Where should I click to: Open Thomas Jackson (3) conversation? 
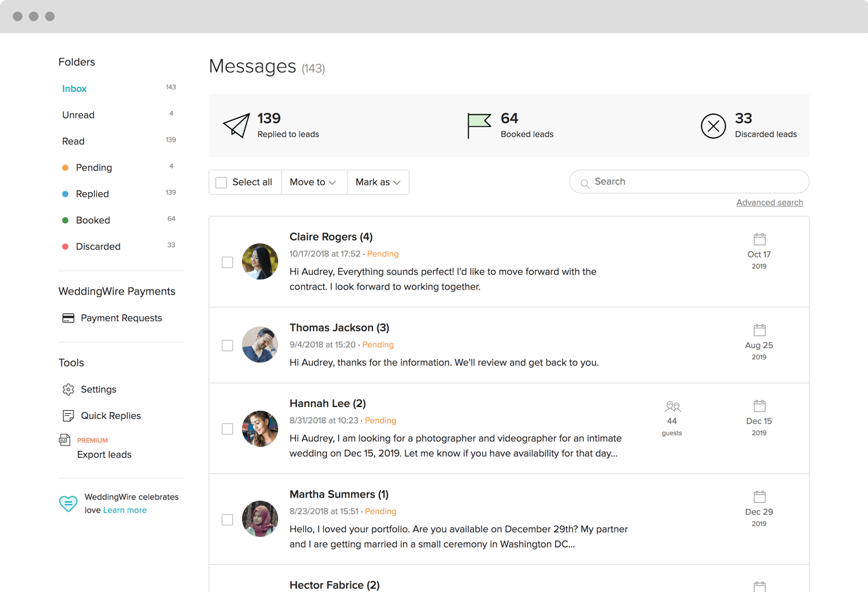click(x=340, y=328)
